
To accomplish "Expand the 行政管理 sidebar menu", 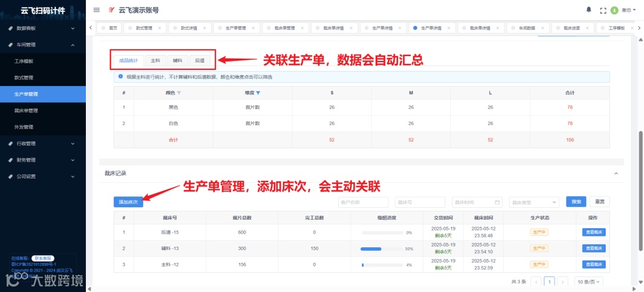I will pyautogui.click(x=43, y=143).
